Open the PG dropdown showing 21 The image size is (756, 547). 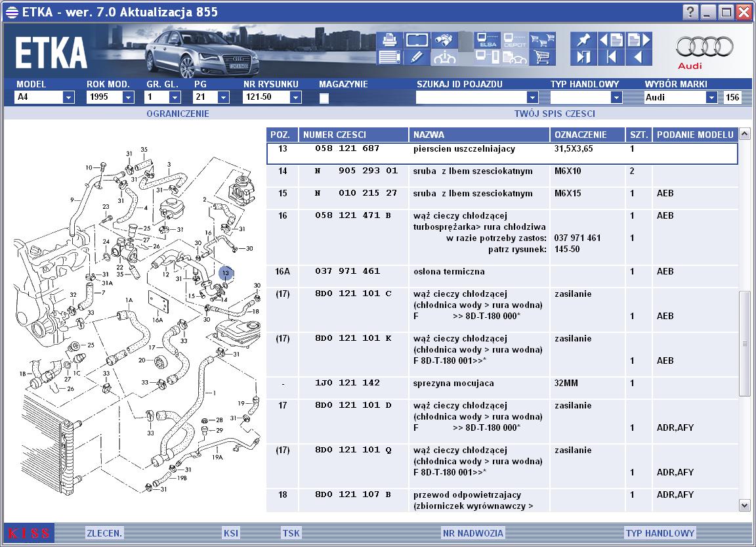(223, 97)
